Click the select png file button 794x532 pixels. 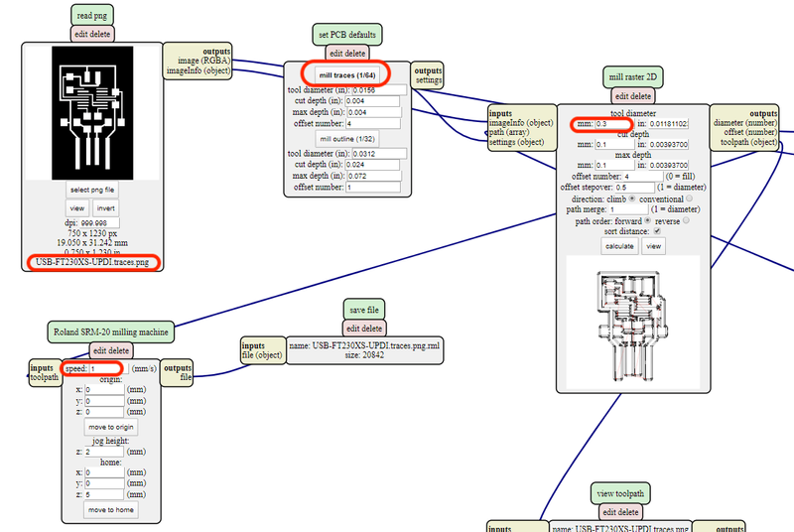(91, 189)
